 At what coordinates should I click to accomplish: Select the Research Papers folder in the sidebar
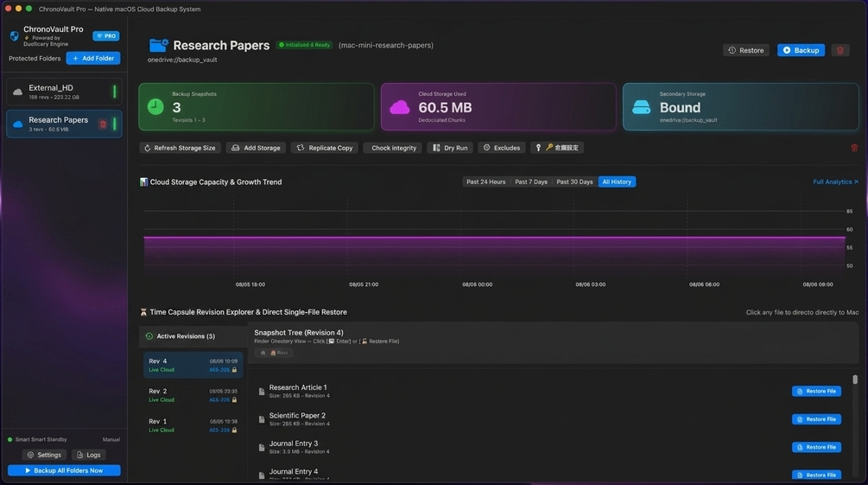pyautogui.click(x=64, y=124)
